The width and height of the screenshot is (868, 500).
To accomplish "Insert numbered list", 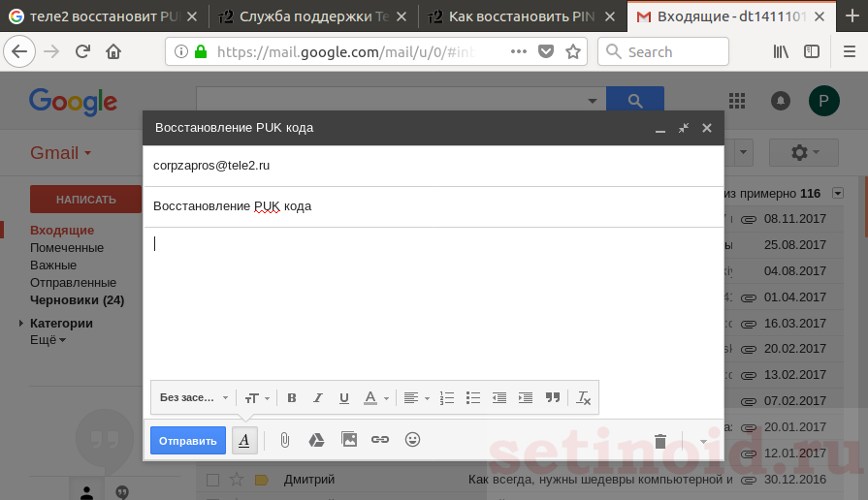I will (447, 397).
